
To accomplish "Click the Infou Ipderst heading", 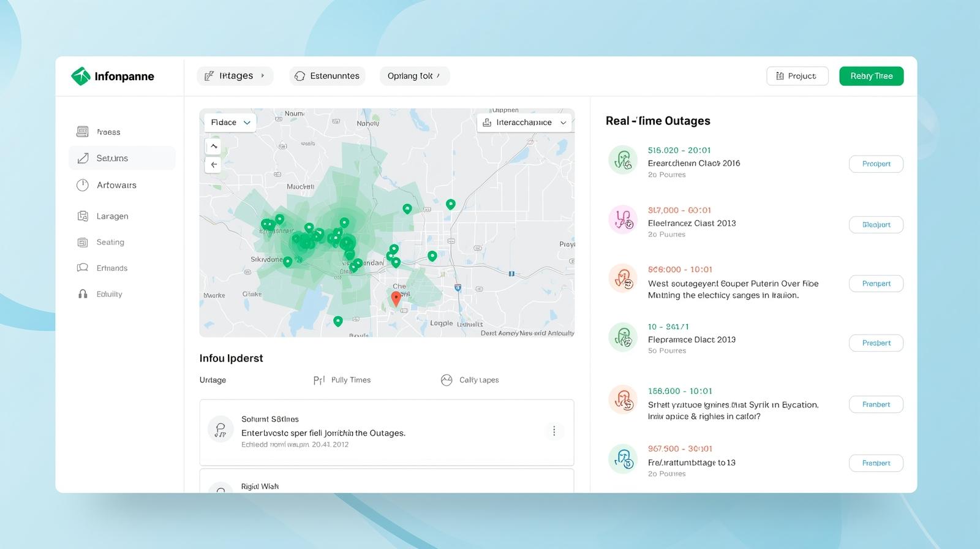I will pyautogui.click(x=231, y=358).
